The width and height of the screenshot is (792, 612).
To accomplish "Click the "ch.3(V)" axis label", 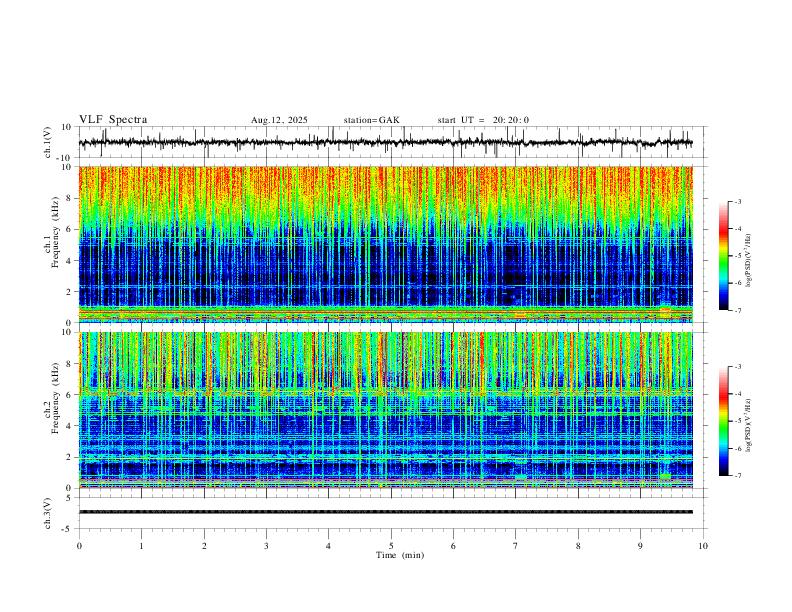I will tap(48, 513).
